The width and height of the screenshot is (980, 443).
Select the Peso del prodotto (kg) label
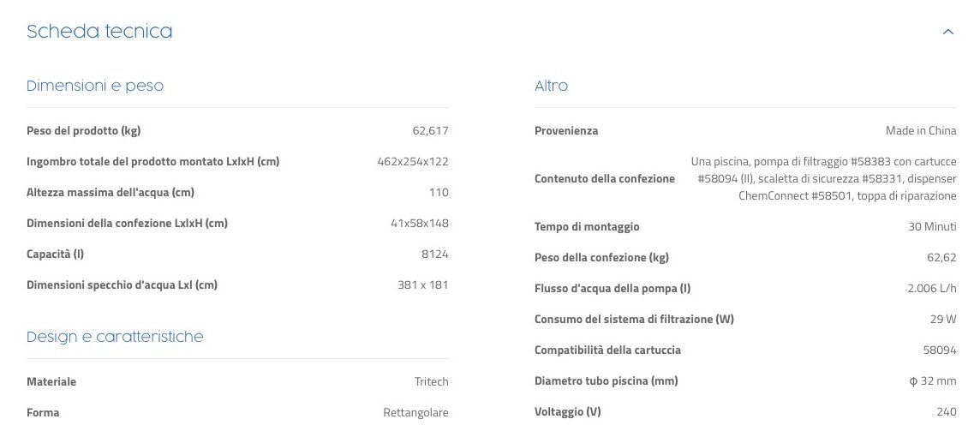tap(83, 131)
